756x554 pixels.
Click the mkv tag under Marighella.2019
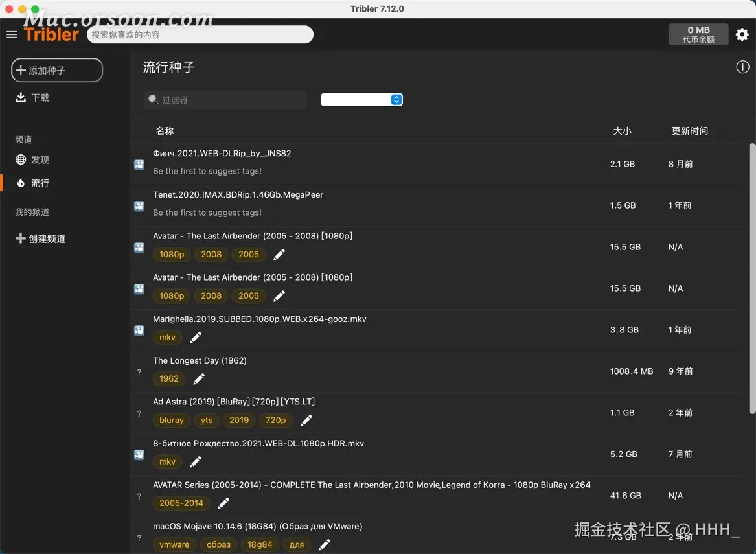[167, 338]
